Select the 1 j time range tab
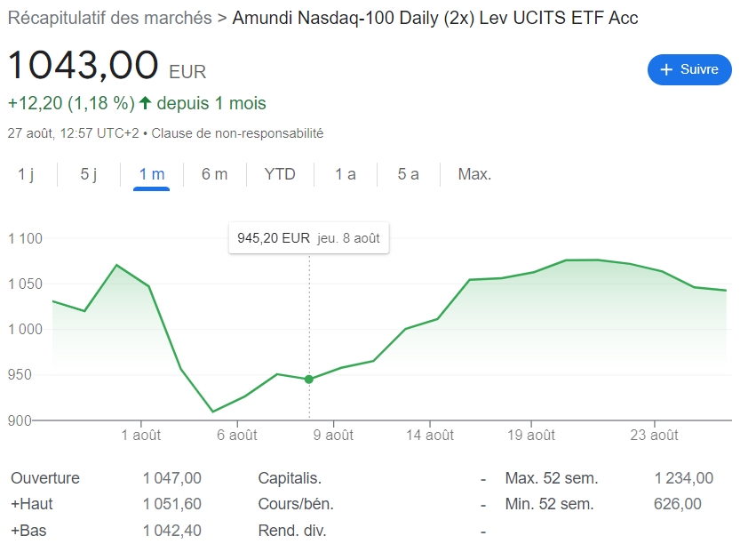 coord(26,173)
